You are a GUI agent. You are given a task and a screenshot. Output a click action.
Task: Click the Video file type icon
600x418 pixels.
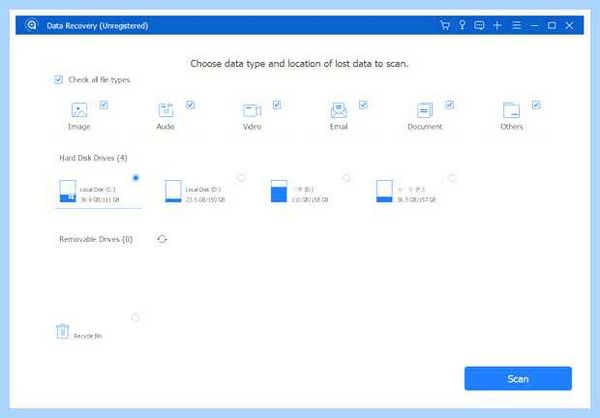[252, 110]
